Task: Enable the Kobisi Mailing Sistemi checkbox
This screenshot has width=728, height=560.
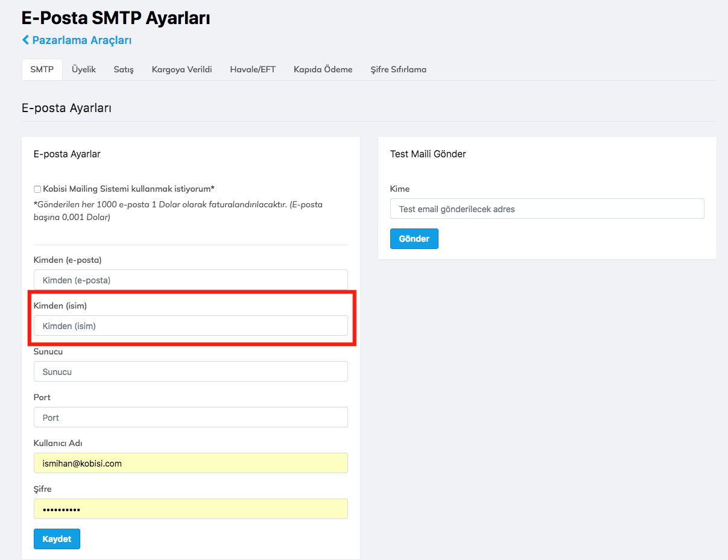Action: coord(37,189)
